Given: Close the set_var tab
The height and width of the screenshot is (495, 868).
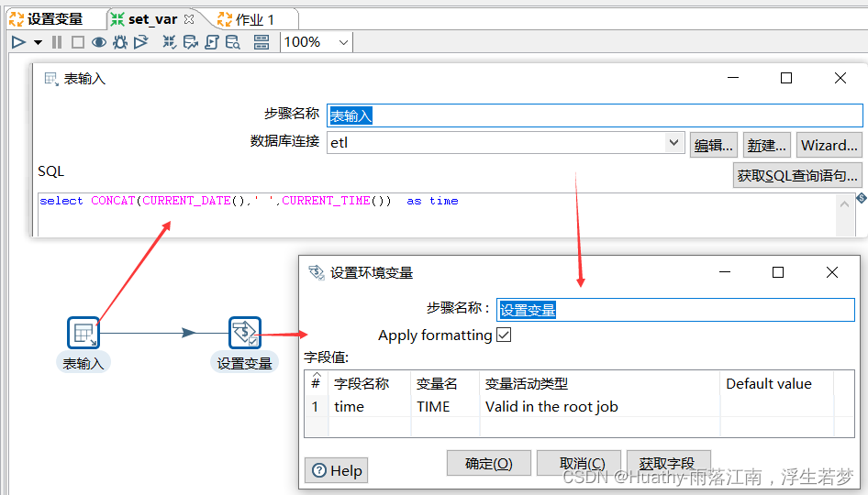Looking at the screenshot, I should click(x=189, y=19).
